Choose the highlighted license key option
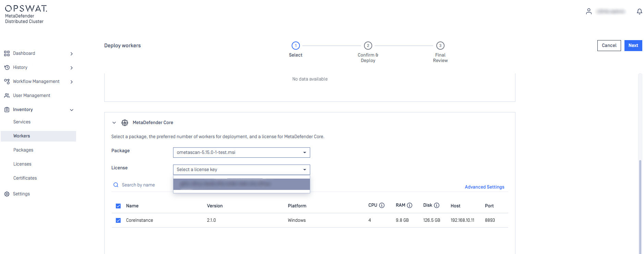This screenshot has width=644, height=254. pos(241,184)
